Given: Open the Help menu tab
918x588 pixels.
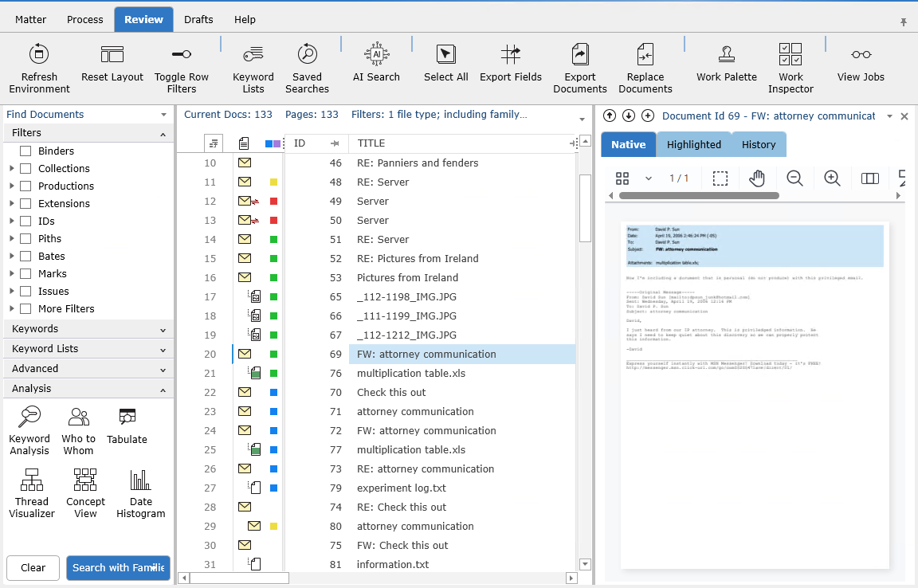Looking at the screenshot, I should point(245,19).
